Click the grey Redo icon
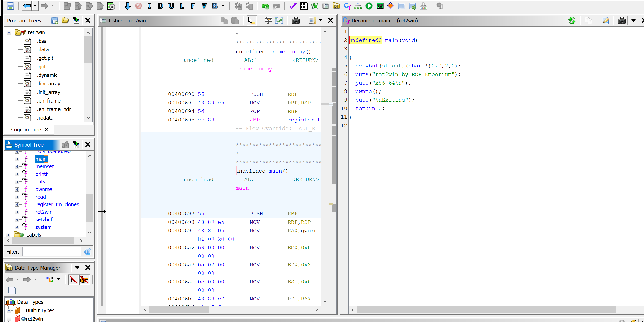Viewport: 644px width, 322px height. [x=276, y=6]
